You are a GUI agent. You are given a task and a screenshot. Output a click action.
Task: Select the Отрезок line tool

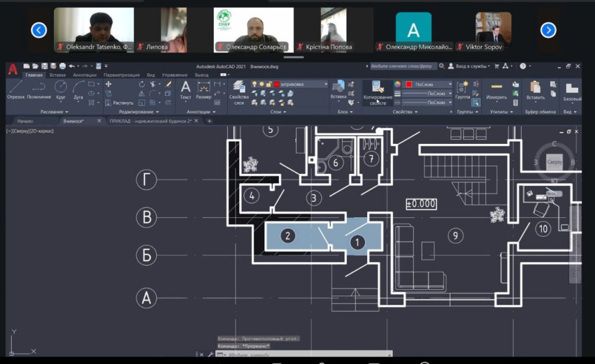click(16, 89)
